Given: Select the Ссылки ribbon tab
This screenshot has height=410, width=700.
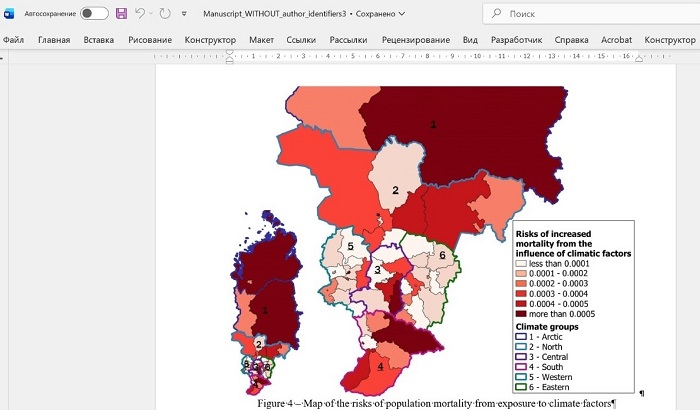Looking at the screenshot, I should [x=301, y=40].
